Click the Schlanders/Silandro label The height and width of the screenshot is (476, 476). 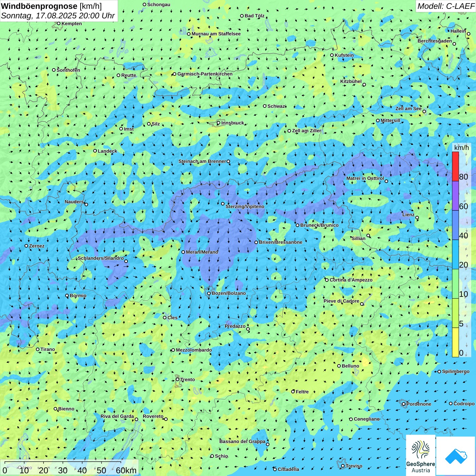coord(101,258)
